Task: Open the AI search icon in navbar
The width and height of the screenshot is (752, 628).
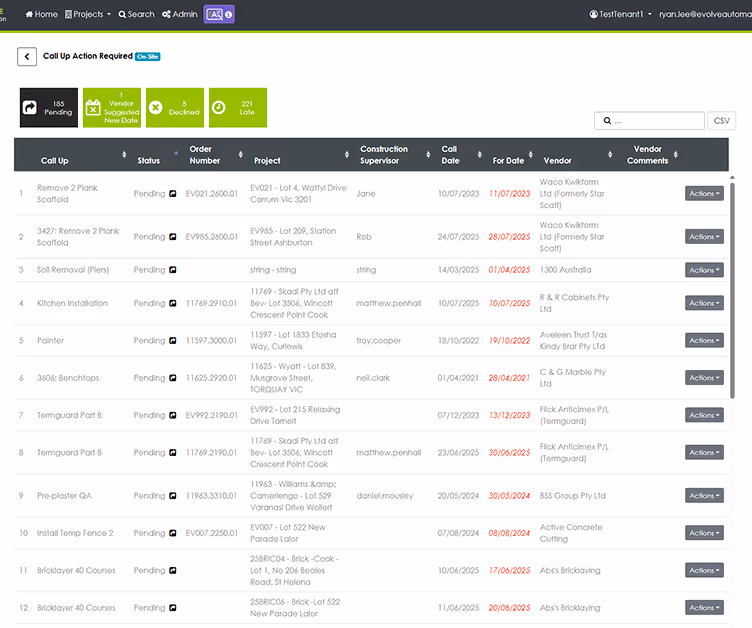Action: (219, 14)
